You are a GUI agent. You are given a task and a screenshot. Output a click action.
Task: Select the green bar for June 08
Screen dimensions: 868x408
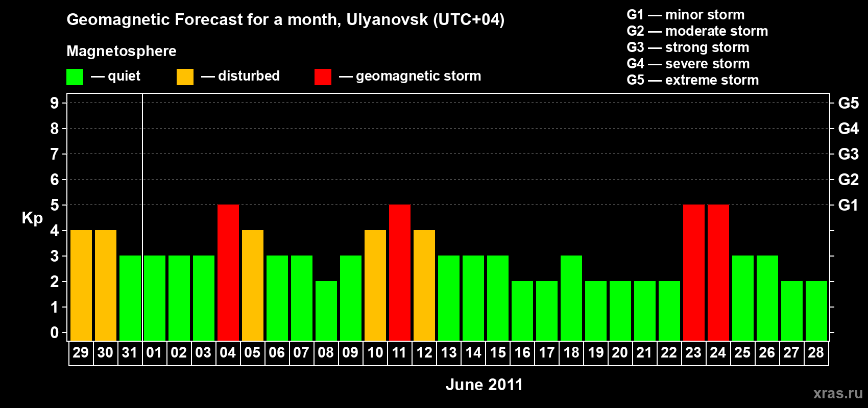pos(326,311)
